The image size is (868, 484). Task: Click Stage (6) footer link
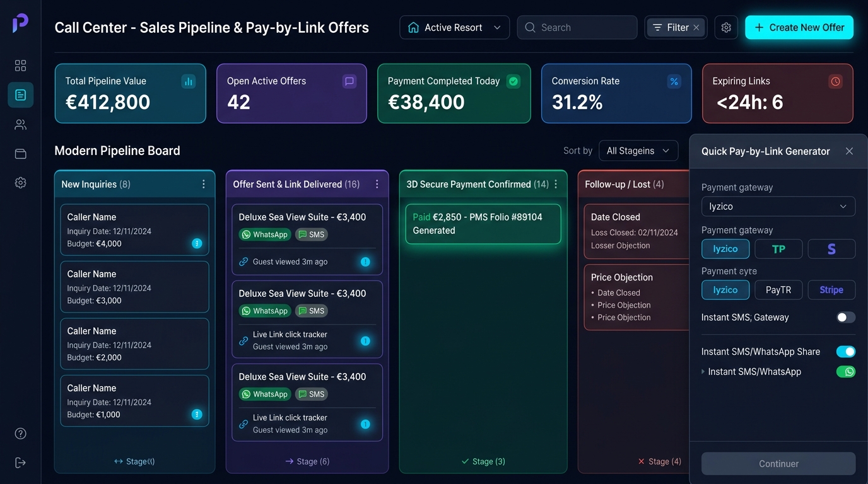307,461
